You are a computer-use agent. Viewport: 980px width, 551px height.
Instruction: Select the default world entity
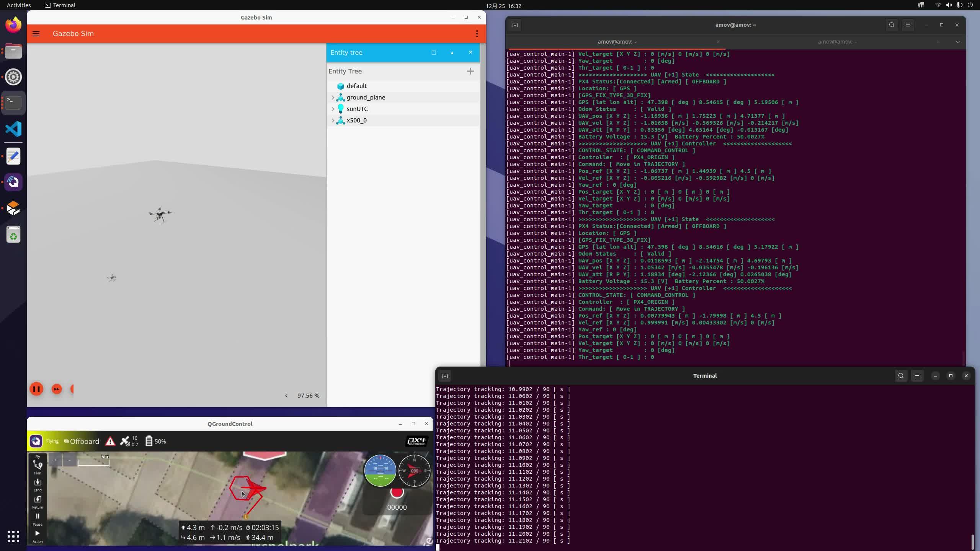(356, 86)
